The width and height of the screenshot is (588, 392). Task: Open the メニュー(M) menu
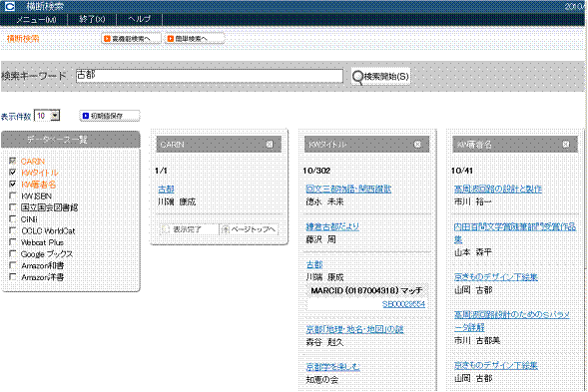pyautogui.click(x=36, y=19)
